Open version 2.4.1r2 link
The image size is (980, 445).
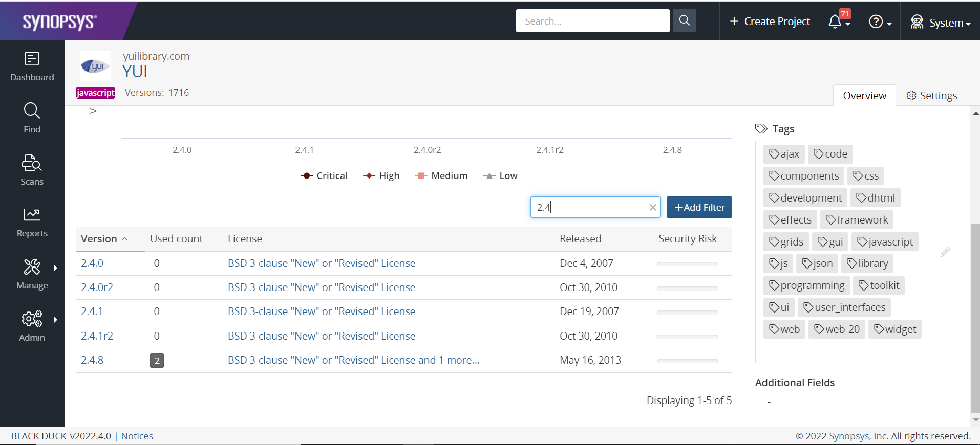click(97, 336)
